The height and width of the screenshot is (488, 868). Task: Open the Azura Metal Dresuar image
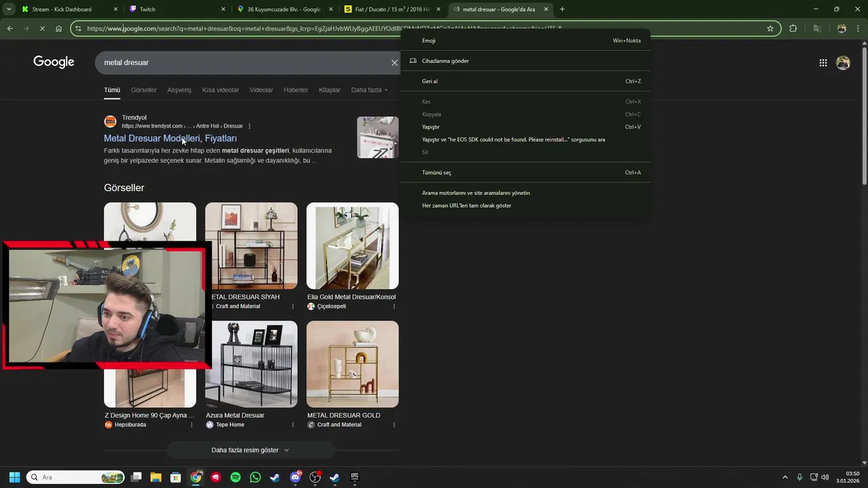[251, 364]
